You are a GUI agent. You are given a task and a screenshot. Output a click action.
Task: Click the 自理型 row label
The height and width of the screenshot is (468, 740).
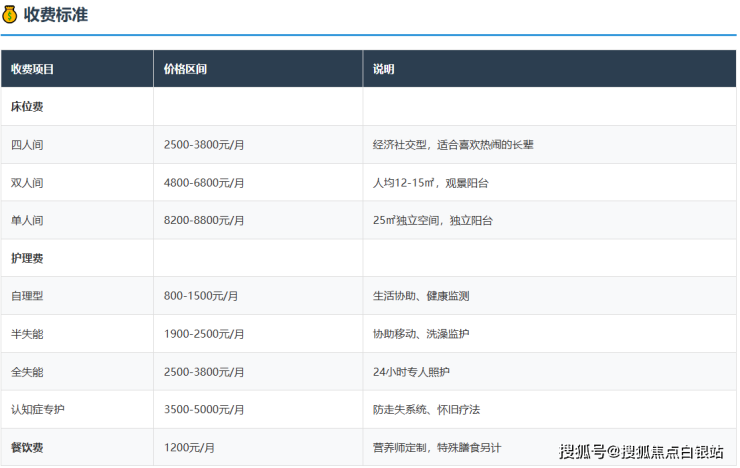point(27,296)
